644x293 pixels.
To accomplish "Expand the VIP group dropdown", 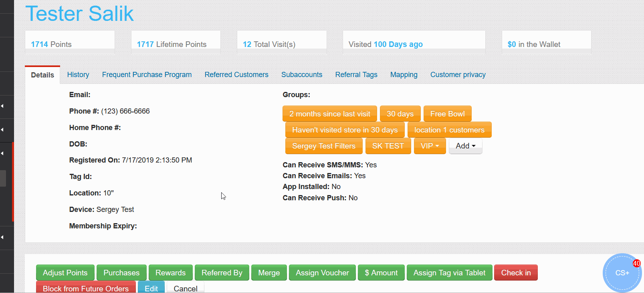I will [x=430, y=146].
